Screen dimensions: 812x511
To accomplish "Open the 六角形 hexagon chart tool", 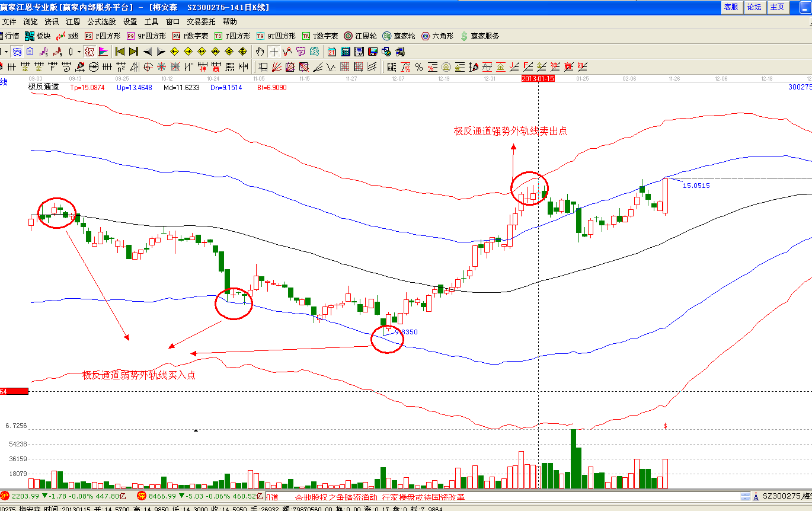I will pyautogui.click(x=437, y=36).
